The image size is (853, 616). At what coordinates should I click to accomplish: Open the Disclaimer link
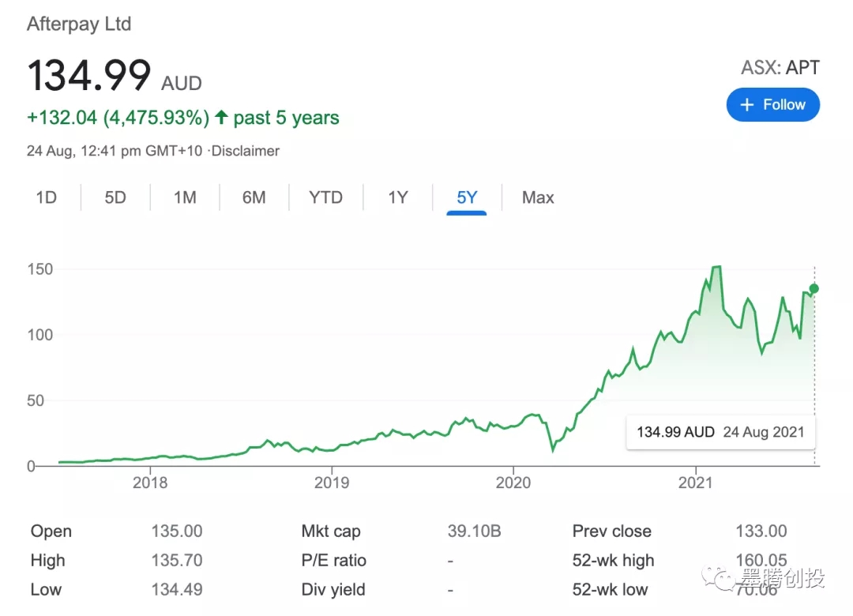(x=245, y=150)
